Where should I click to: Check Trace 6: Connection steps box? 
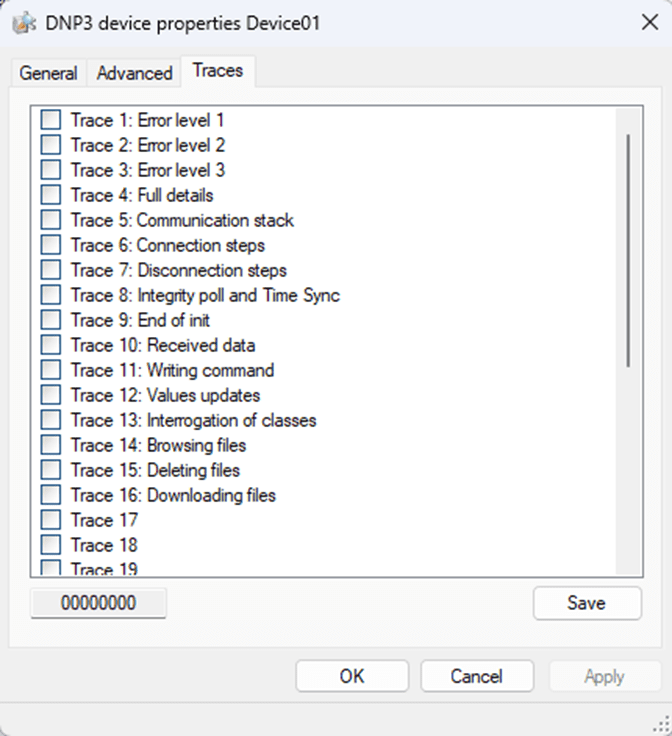(51, 245)
